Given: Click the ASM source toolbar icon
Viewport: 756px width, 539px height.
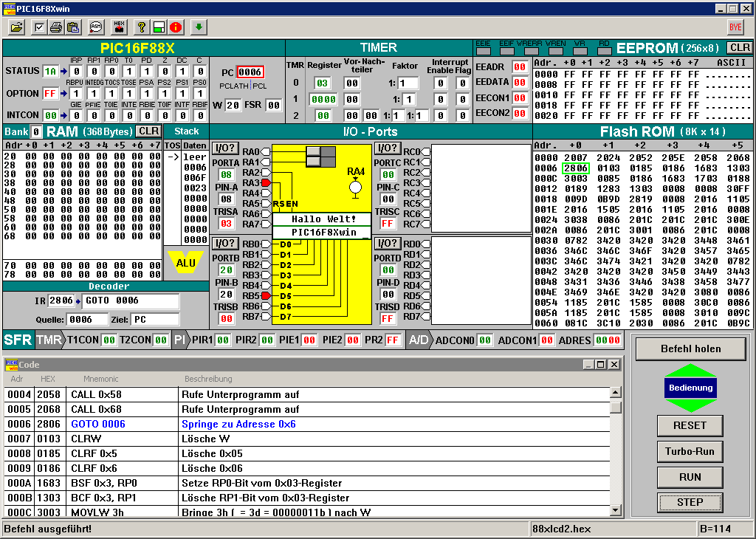Looking at the screenshot, I should [x=96, y=27].
